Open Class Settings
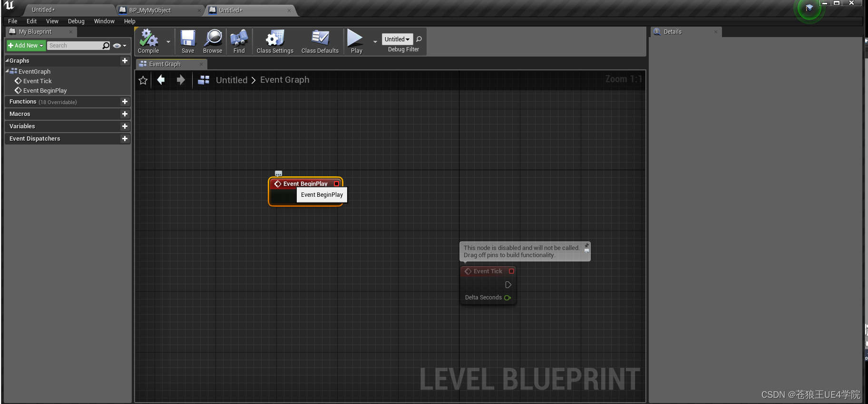 tap(275, 41)
